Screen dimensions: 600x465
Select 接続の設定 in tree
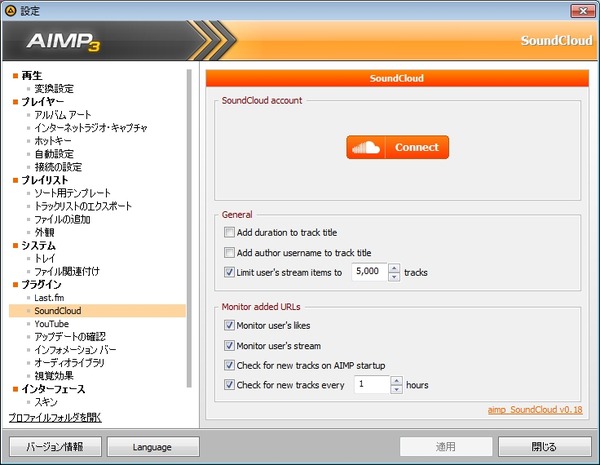click(x=58, y=167)
